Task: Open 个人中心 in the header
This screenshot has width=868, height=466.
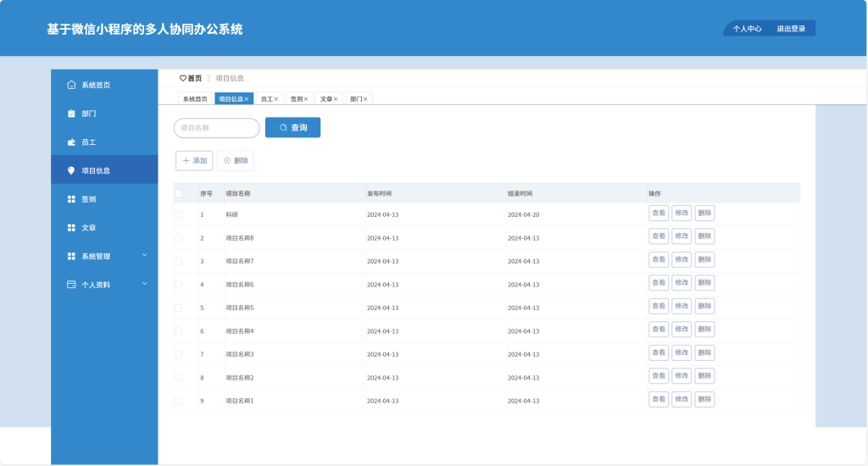Action: [x=747, y=29]
